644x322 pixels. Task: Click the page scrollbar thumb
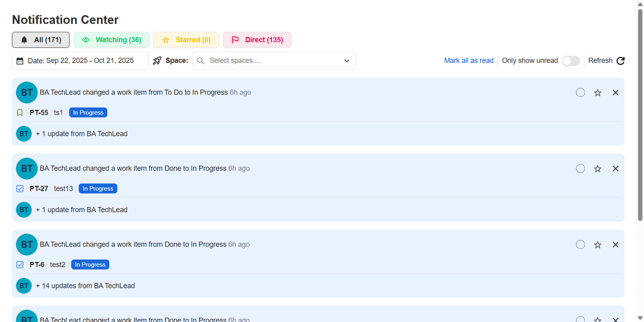click(x=640, y=114)
